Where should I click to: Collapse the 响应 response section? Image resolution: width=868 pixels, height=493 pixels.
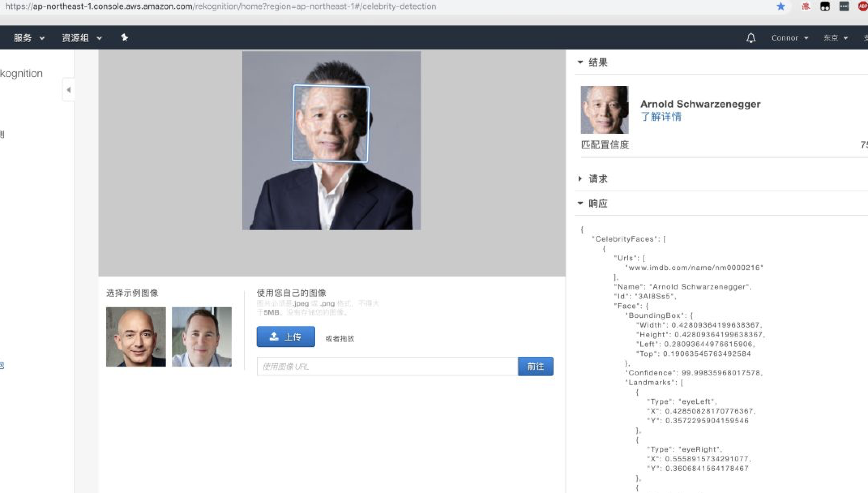click(x=580, y=203)
